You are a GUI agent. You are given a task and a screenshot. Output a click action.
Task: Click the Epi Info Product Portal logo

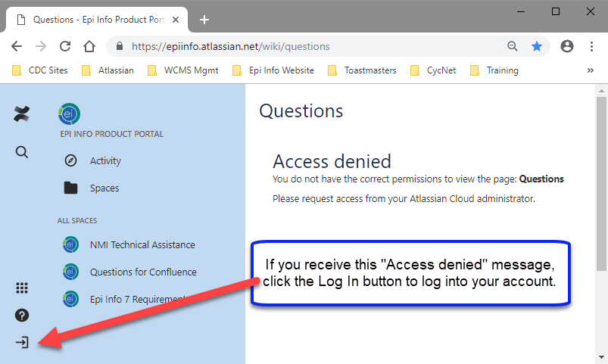(69, 114)
